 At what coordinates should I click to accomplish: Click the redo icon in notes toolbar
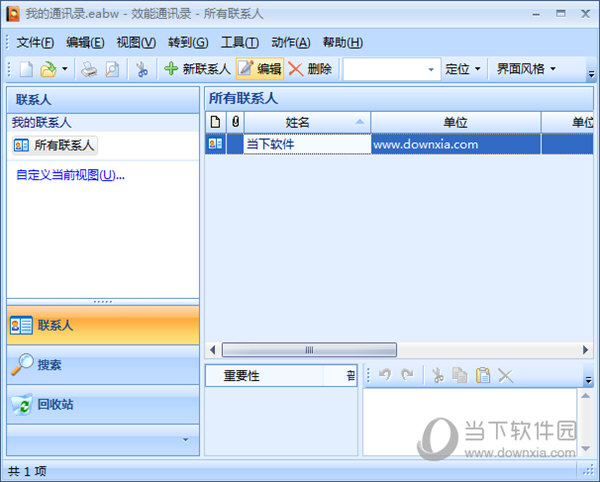[x=408, y=375]
